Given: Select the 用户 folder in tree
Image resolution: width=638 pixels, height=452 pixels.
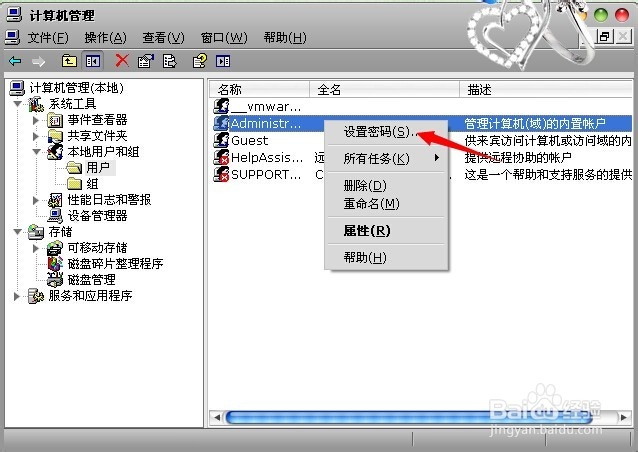Looking at the screenshot, I should click(98, 168).
